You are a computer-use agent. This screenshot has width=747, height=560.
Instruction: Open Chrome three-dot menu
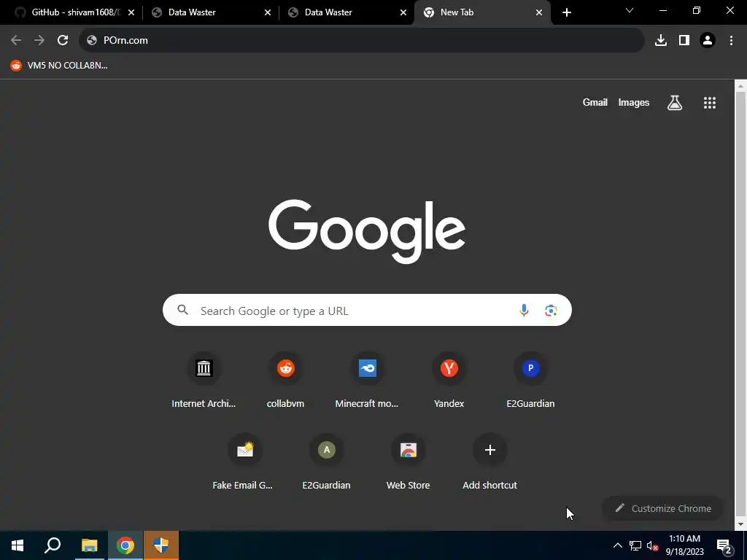(731, 41)
